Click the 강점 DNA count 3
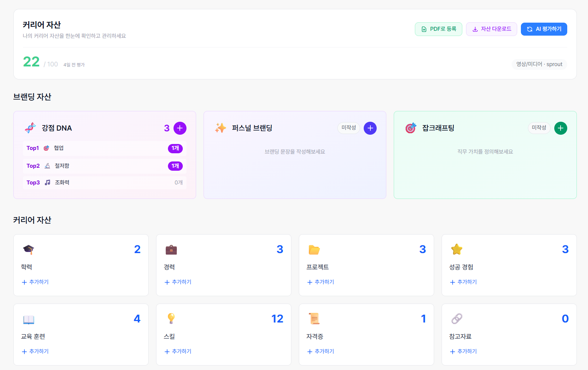The width and height of the screenshot is (588, 370). [x=167, y=128]
